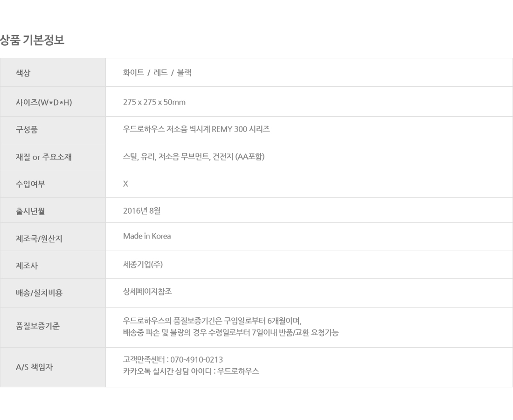Select the 제조사 label
This screenshot has height=420, width=513.
coord(27,266)
